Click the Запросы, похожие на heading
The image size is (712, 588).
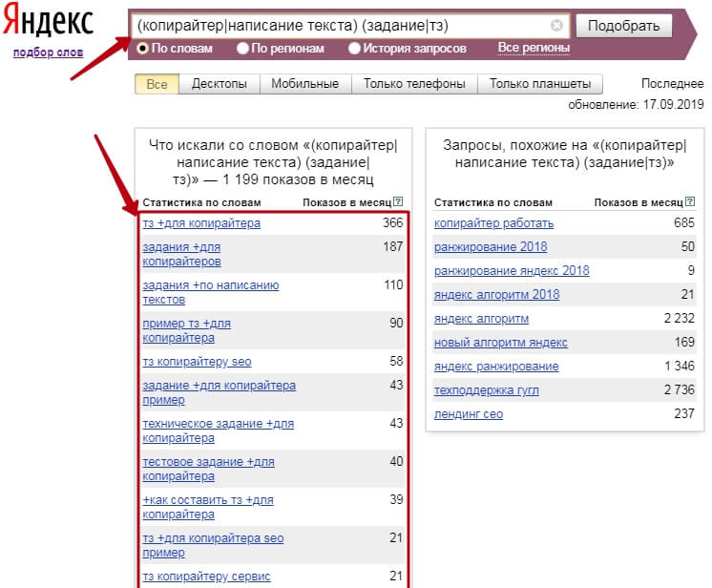click(x=565, y=154)
